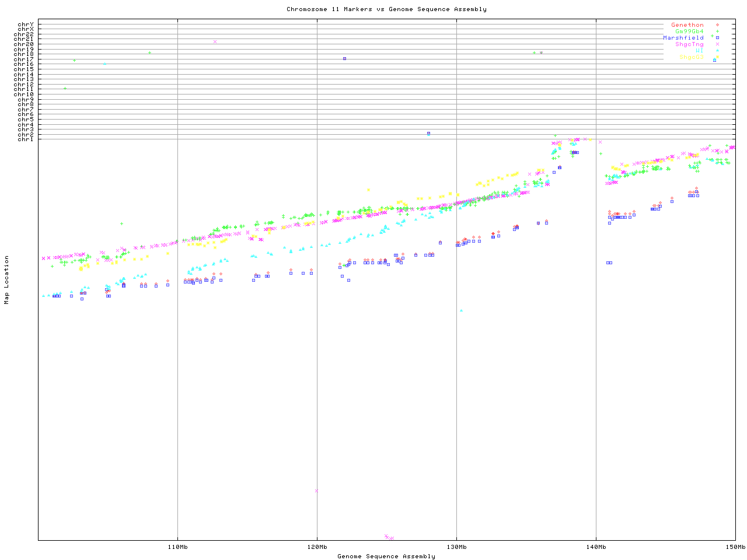Click the ShgcTng magenta cross legend marker
747x560 pixels.
(717, 44)
